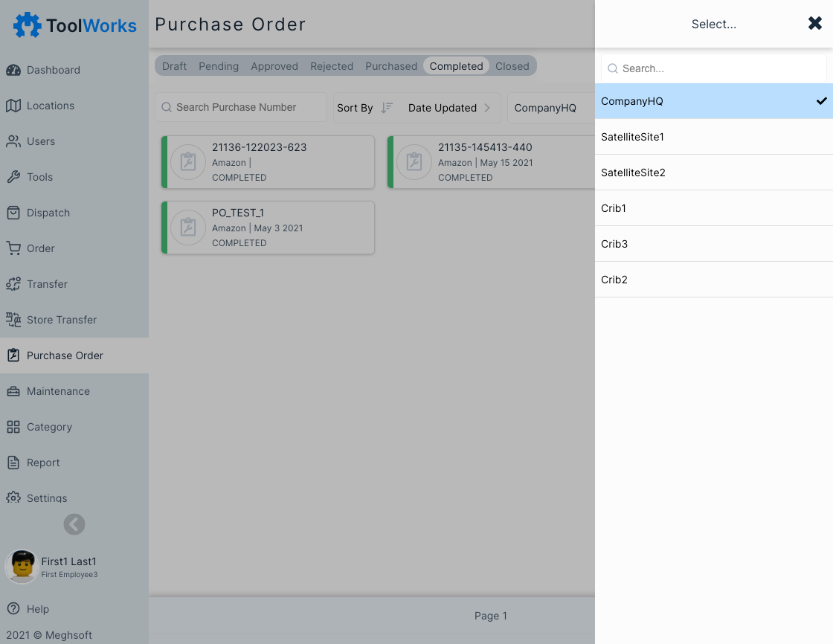Collapse the sidebar with the arrow button
Viewport: 833px width, 644px height.
point(74,524)
